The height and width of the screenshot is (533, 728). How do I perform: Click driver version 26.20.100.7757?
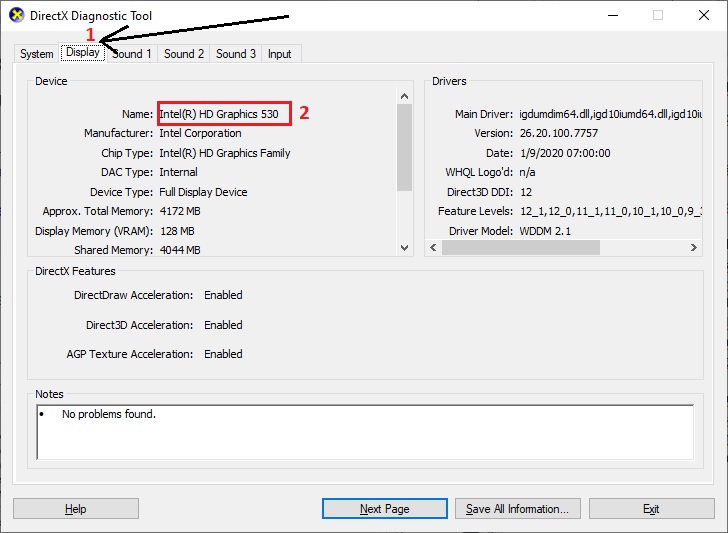pyautogui.click(x=559, y=133)
